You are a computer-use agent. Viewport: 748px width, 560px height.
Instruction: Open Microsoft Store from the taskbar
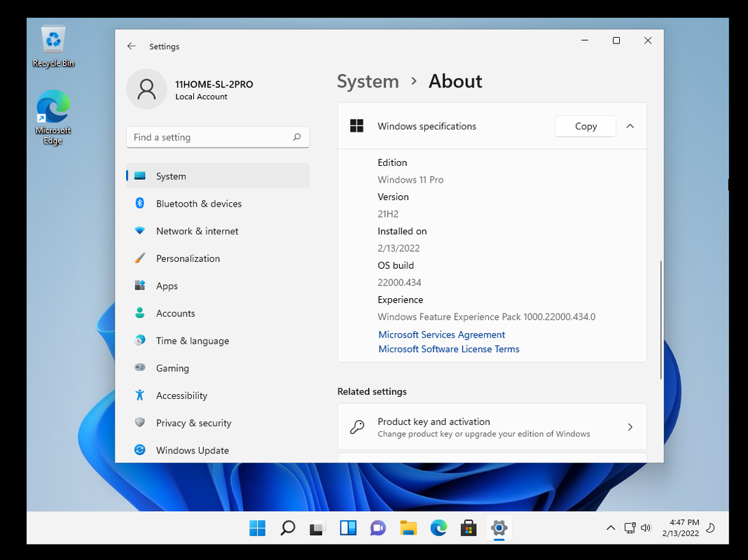pyautogui.click(x=469, y=528)
